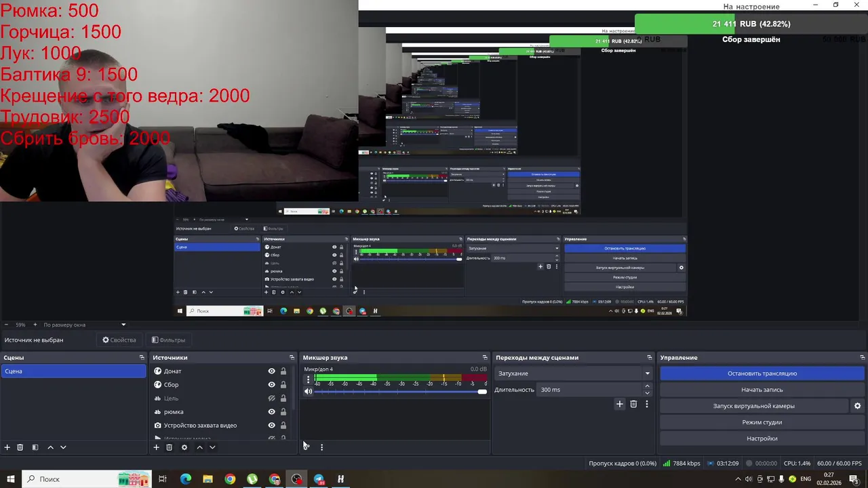Open source properties gear in Sources toolbar

[x=184, y=447]
